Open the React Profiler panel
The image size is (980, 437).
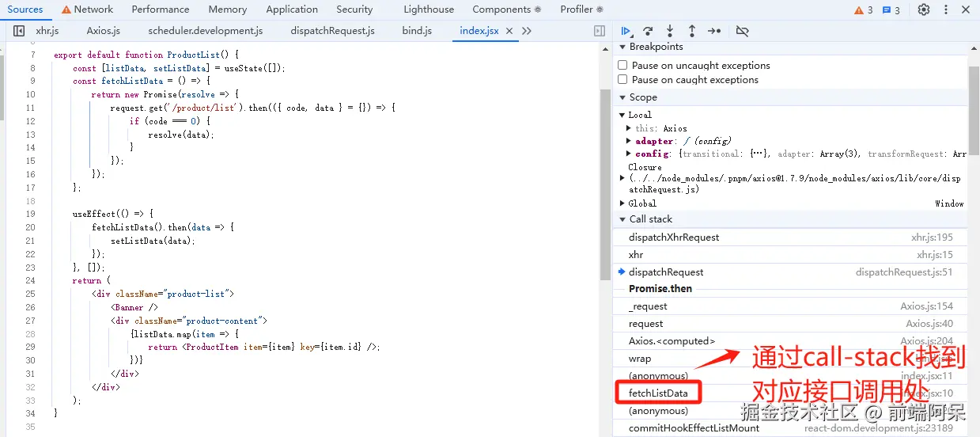(581, 9)
